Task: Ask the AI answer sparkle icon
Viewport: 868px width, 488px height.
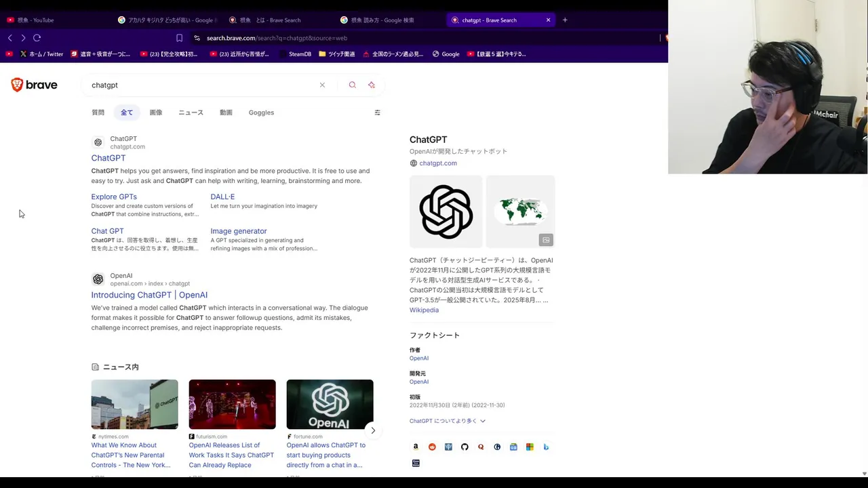Action: (x=372, y=85)
